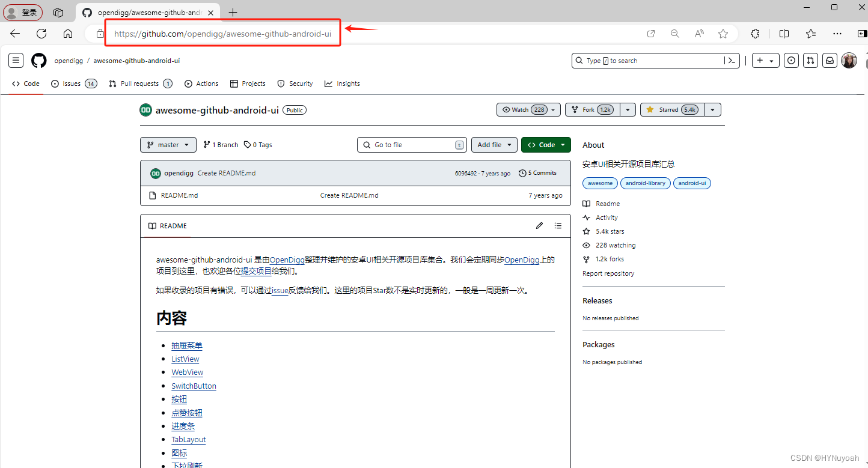Open the notifications inbox icon
The image size is (868, 468).
[x=830, y=60]
